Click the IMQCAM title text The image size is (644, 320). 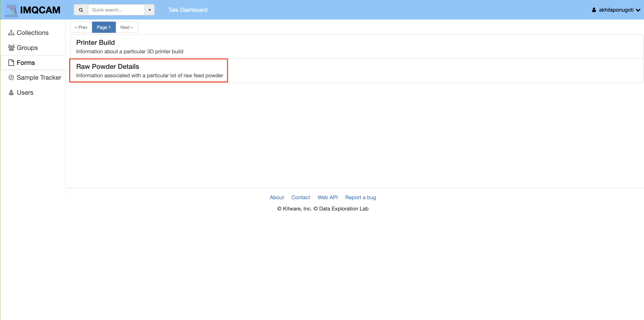pos(40,10)
